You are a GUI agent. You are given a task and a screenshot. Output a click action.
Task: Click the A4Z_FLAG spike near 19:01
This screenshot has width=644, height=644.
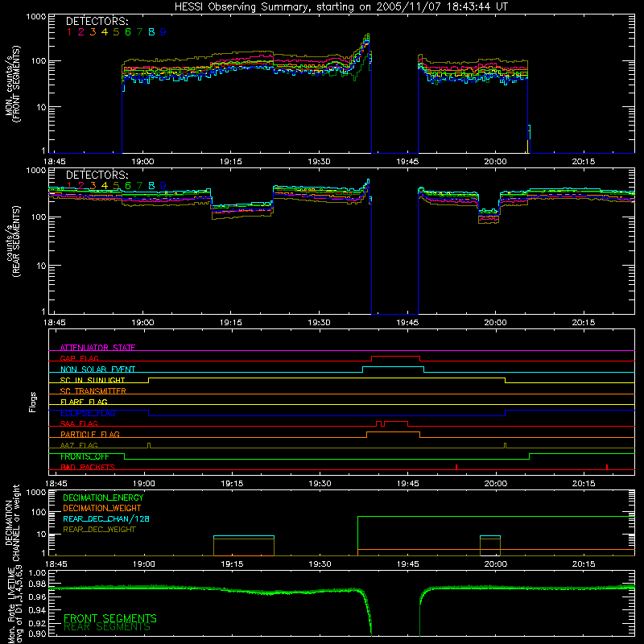(149, 446)
